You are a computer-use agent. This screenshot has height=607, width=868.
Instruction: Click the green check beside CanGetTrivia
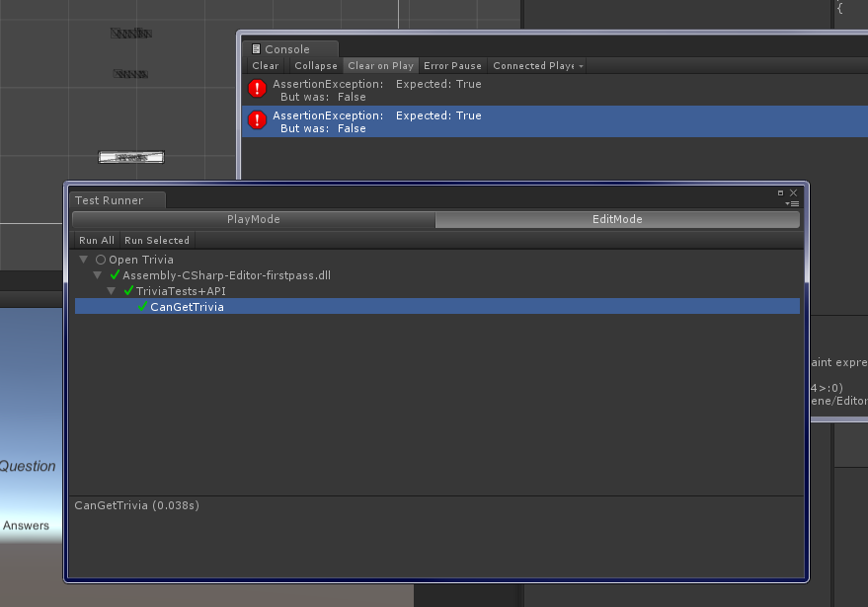[x=140, y=306]
